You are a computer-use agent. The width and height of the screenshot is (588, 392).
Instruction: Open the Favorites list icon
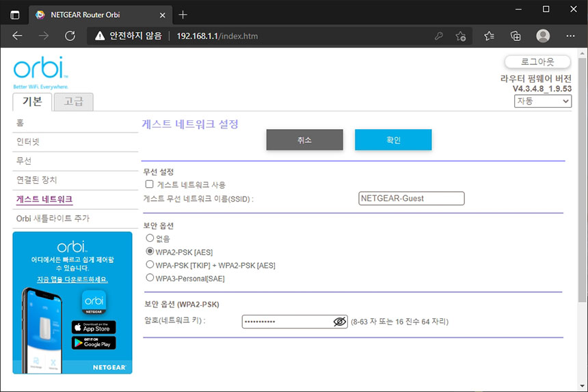[489, 36]
